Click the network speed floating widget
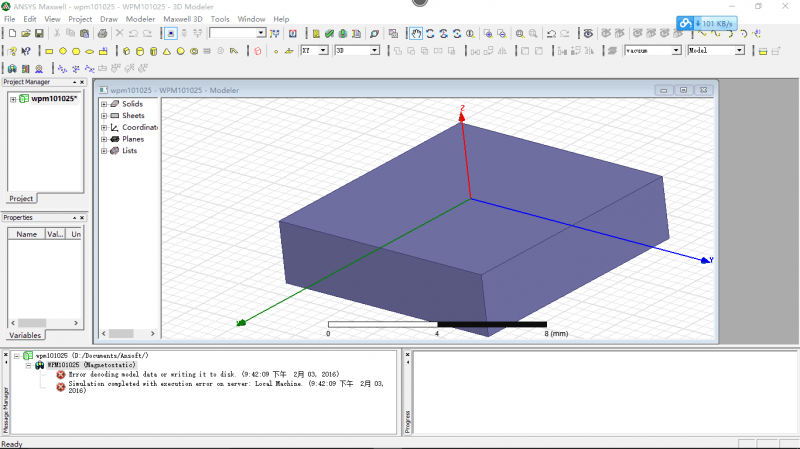The width and height of the screenshot is (800, 449). (707, 22)
